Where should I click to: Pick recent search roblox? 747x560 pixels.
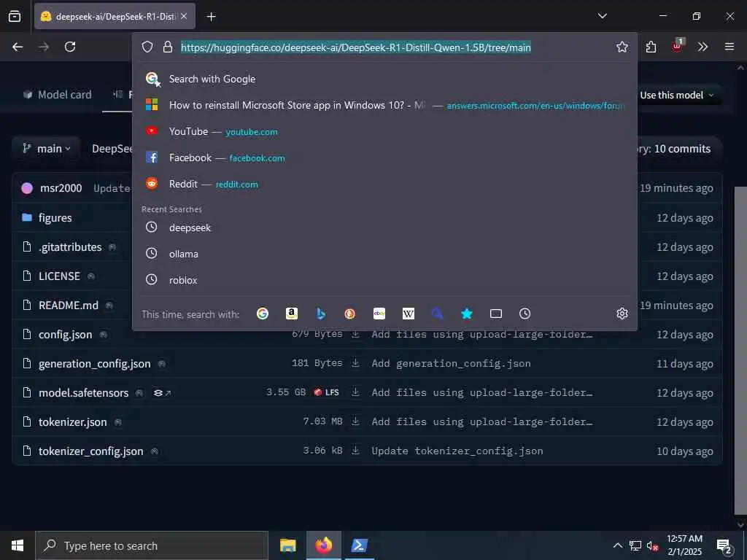tap(385, 280)
